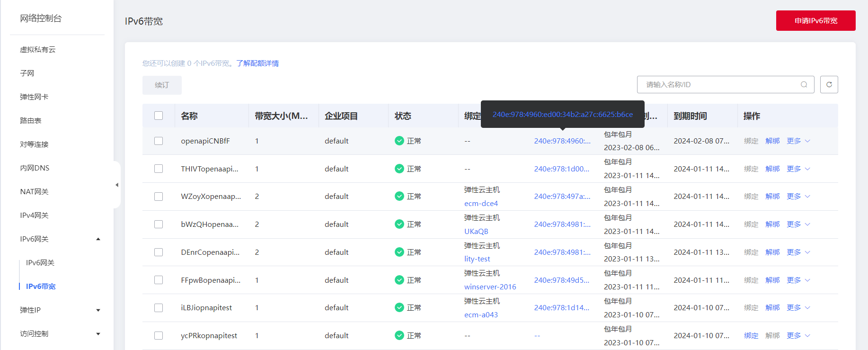
Task: Open 虚拟私有云 in the sidebar
Action: tap(38, 50)
